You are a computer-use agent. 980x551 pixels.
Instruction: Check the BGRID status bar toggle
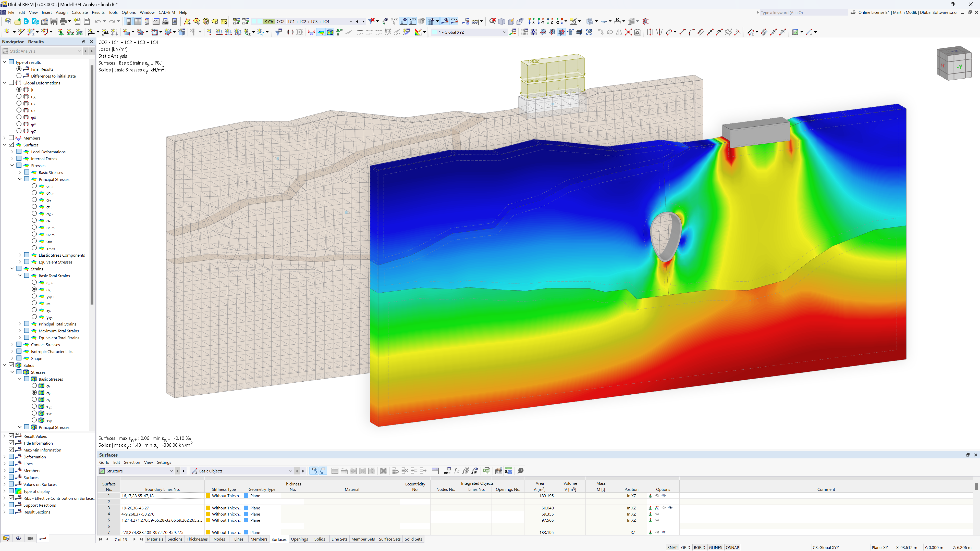(701, 547)
